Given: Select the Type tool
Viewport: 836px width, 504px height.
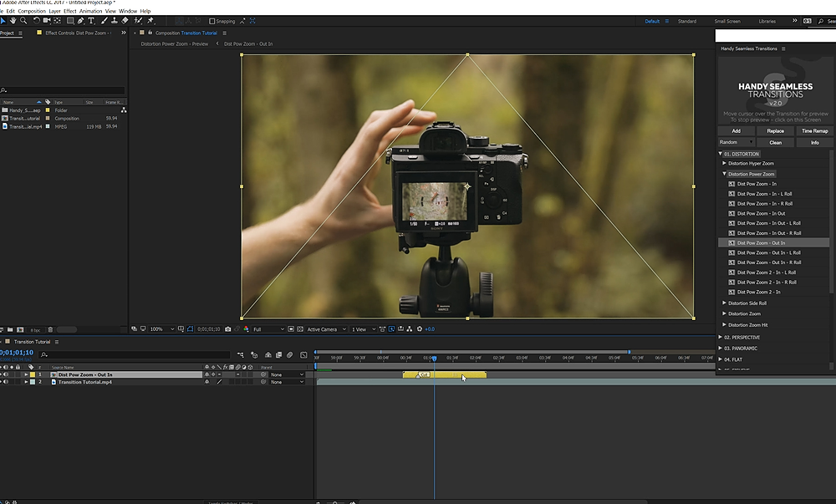Looking at the screenshot, I should [x=91, y=21].
